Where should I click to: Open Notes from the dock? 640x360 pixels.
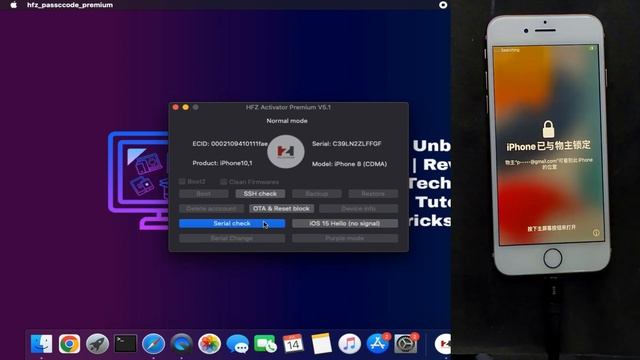pos(321,344)
